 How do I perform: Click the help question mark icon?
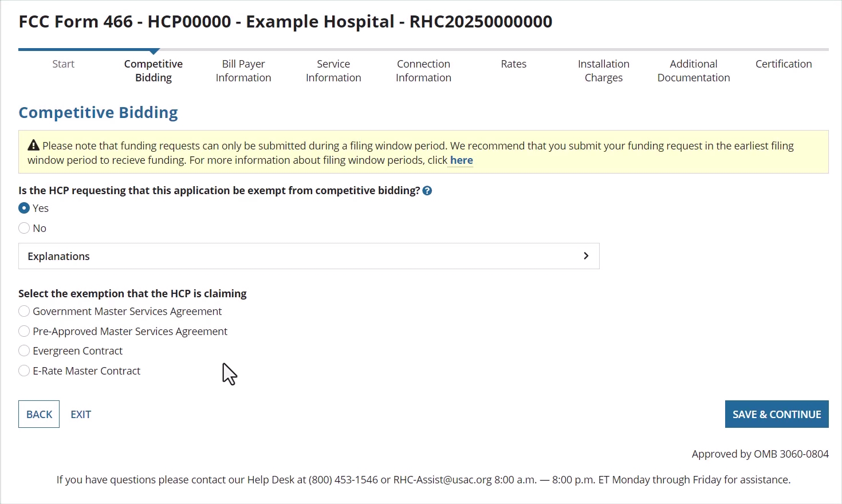click(x=427, y=191)
